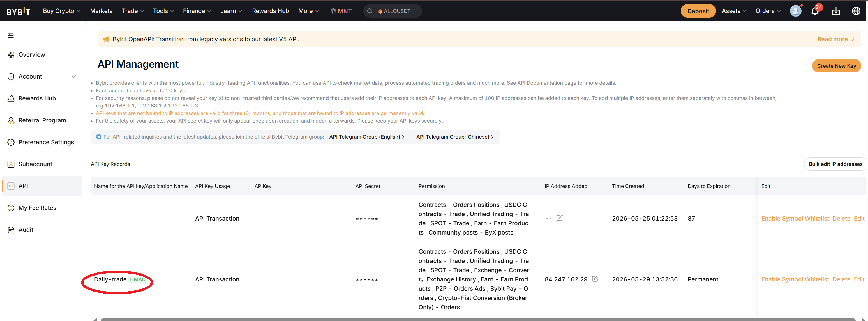This screenshot has width=868, height=321.
Task: Click the MNT token icon
Action: coord(333,11)
